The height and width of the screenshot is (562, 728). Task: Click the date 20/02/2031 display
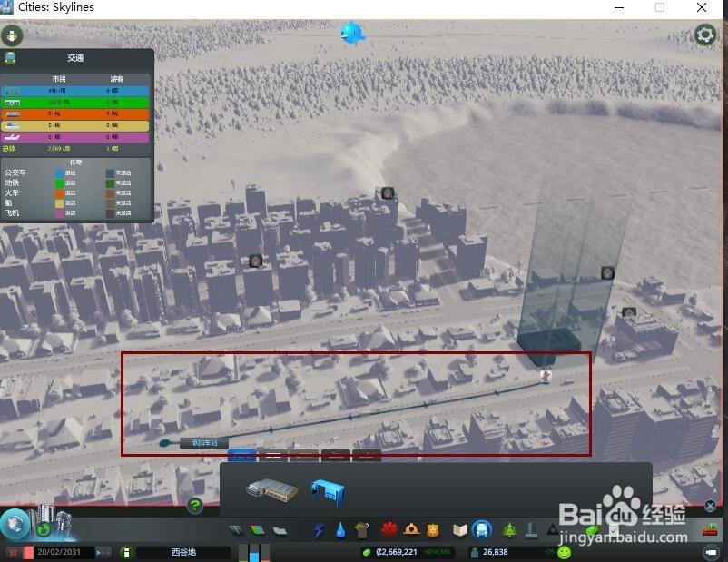[x=59, y=552]
